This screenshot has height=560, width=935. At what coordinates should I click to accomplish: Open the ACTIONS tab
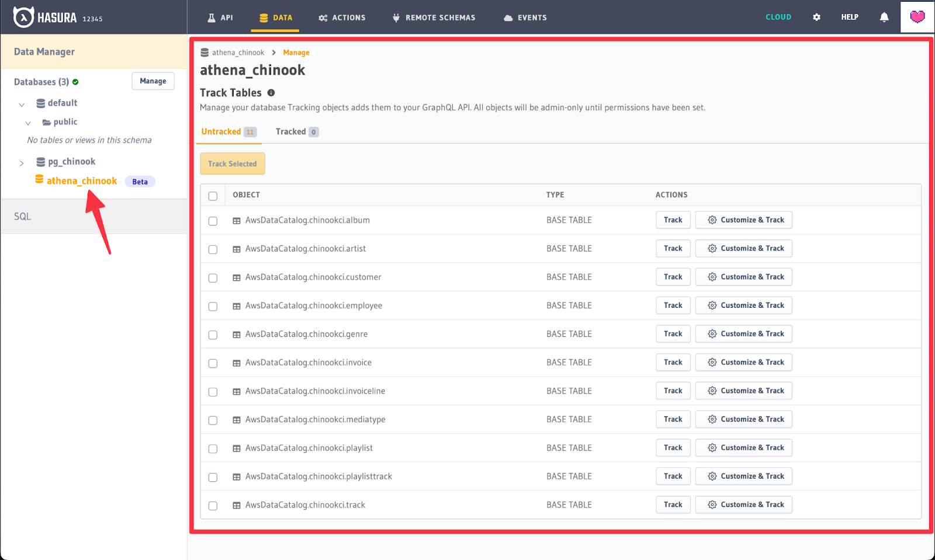pos(342,18)
